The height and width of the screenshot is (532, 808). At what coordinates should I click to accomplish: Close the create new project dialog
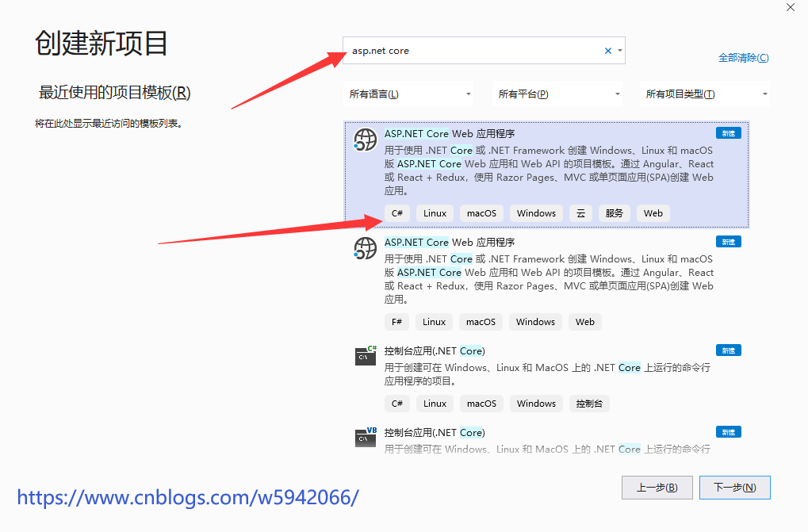coord(790,8)
